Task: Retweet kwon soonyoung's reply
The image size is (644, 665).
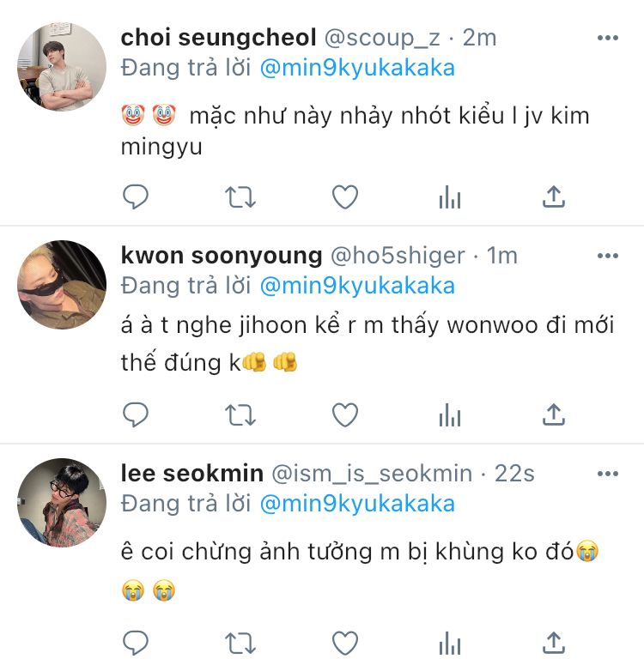Action: click(240, 414)
